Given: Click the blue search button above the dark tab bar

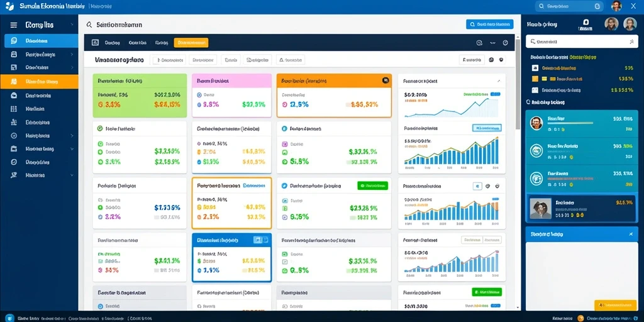Looking at the screenshot, I should point(489,25).
